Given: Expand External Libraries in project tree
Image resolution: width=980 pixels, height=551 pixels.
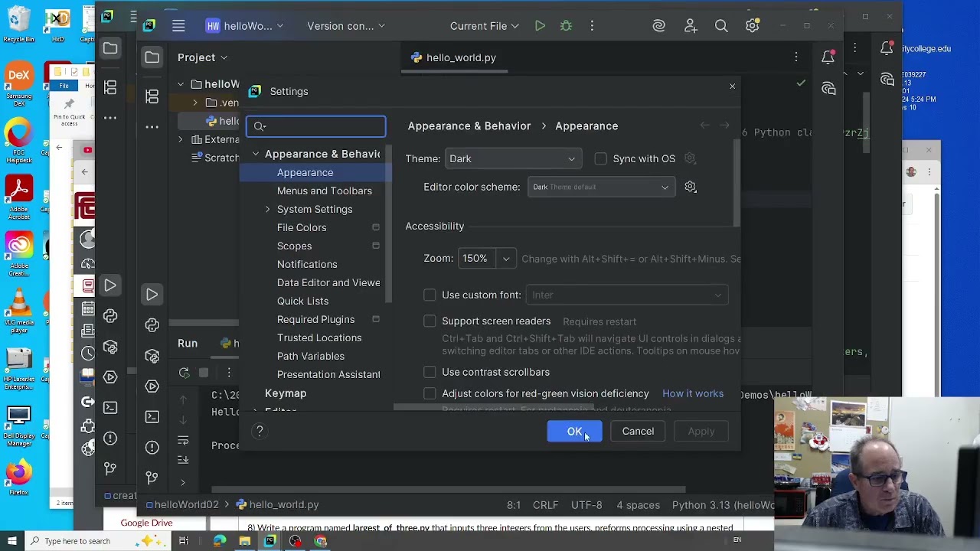Looking at the screenshot, I should point(181,139).
